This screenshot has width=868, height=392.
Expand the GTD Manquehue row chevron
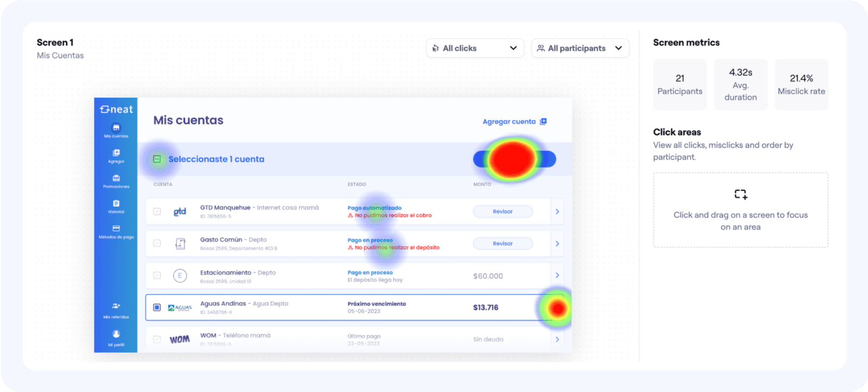(557, 212)
